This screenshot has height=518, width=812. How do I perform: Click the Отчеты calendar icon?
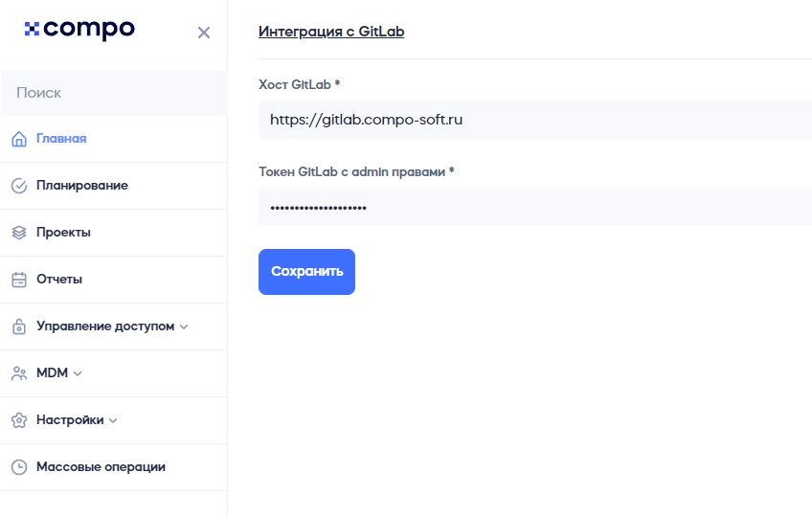(x=19, y=280)
